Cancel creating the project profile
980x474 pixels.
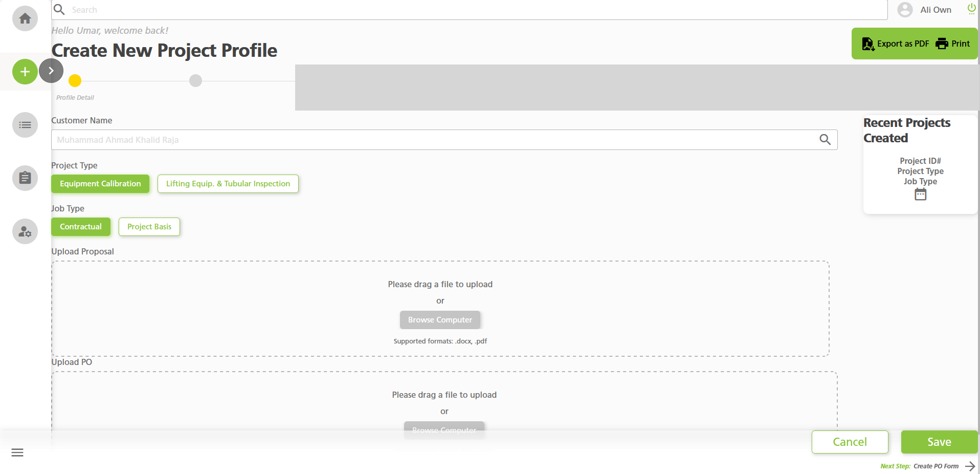(850, 442)
